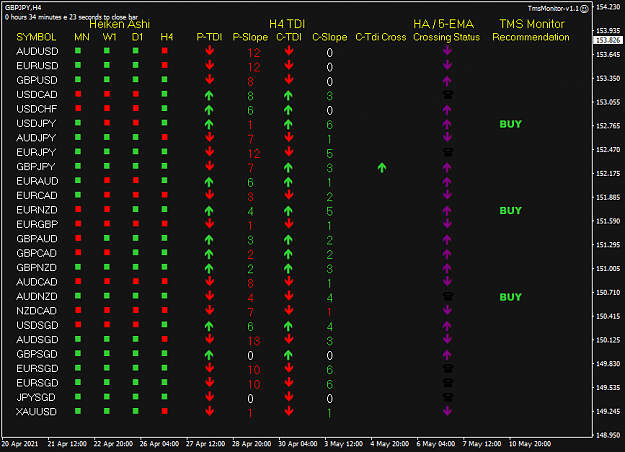Click the GBPJPY,H4 chart title

pos(23,8)
